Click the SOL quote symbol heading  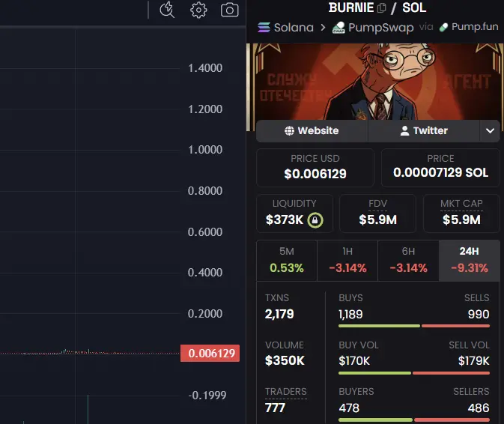(x=414, y=7)
